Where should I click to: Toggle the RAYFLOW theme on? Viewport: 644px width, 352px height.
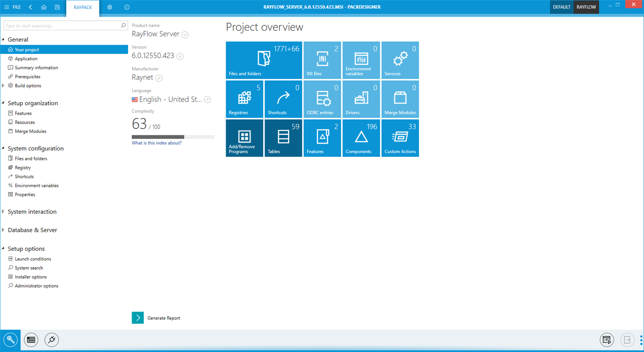586,7
